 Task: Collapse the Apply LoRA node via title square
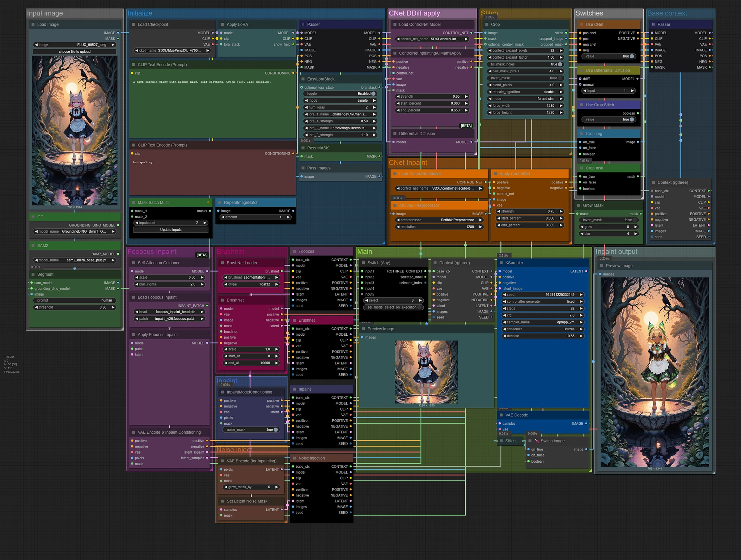[x=223, y=25]
